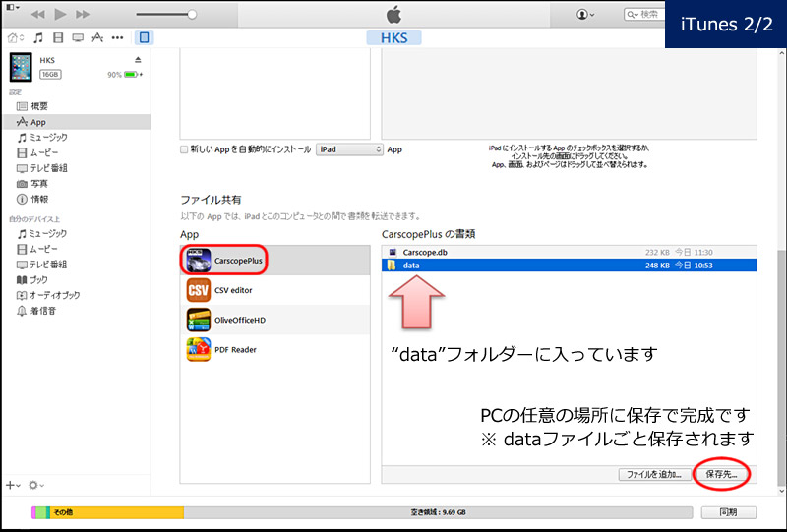Select ブック in the sidebar
The image size is (787, 532).
[32, 280]
